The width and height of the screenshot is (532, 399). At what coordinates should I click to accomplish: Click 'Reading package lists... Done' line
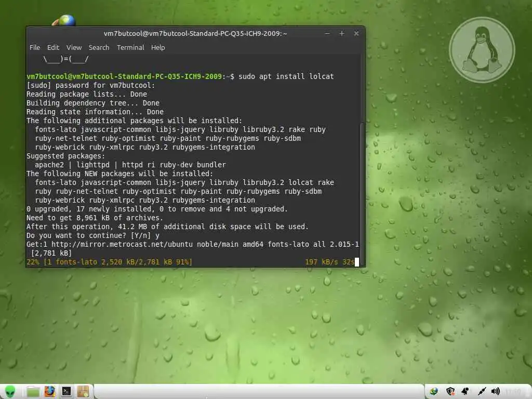pos(87,94)
